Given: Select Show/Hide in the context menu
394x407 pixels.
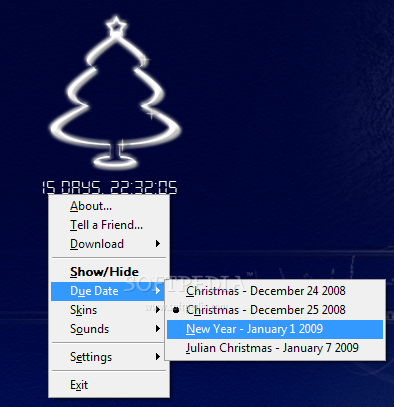Looking at the screenshot, I should click(109, 272).
